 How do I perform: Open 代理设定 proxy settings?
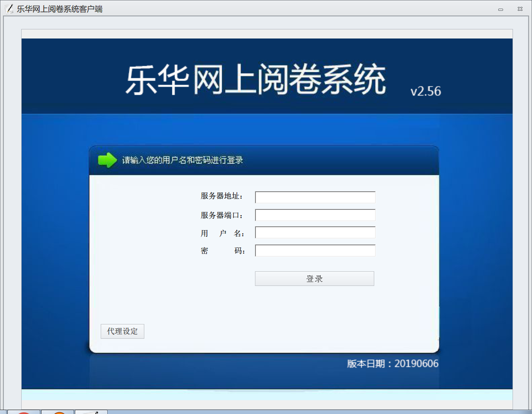(x=122, y=331)
